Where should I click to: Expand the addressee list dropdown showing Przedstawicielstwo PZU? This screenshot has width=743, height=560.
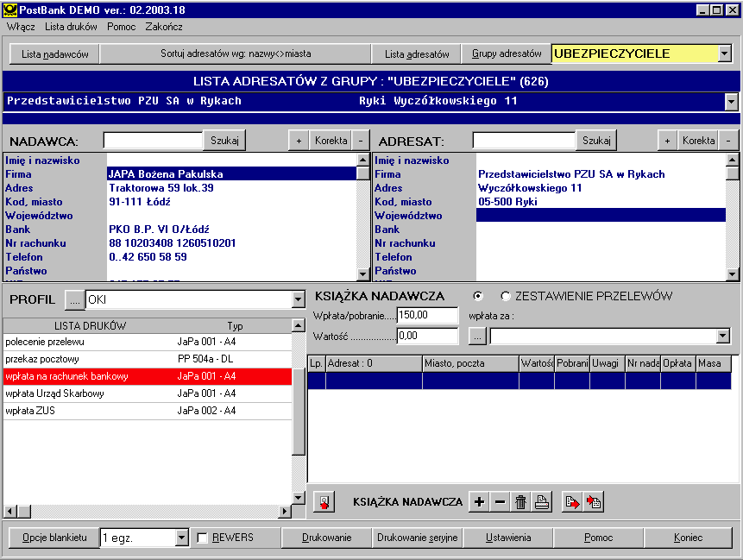(x=731, y=102)
